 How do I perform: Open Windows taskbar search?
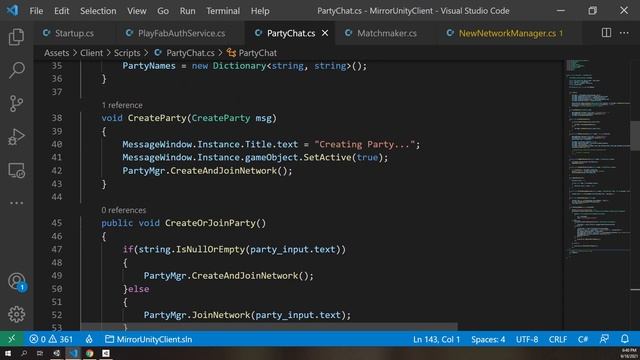tap(24, 353)
